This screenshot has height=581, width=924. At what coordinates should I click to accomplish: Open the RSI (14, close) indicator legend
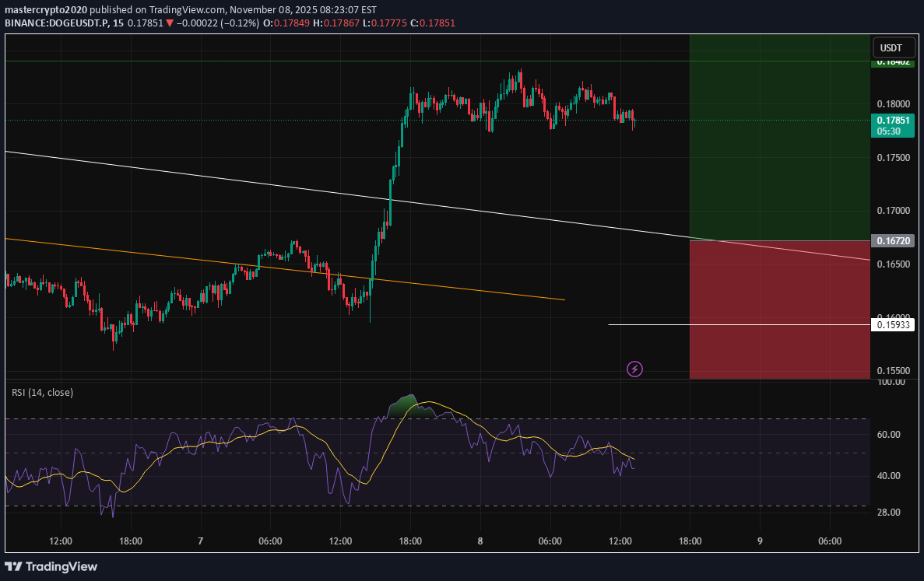43,393
